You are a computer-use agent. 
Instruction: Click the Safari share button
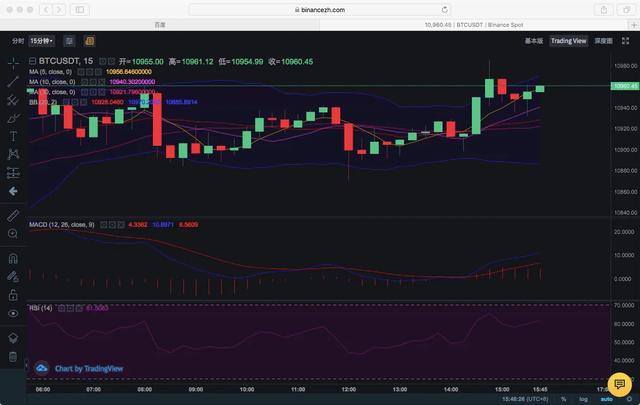click(604, 10)
